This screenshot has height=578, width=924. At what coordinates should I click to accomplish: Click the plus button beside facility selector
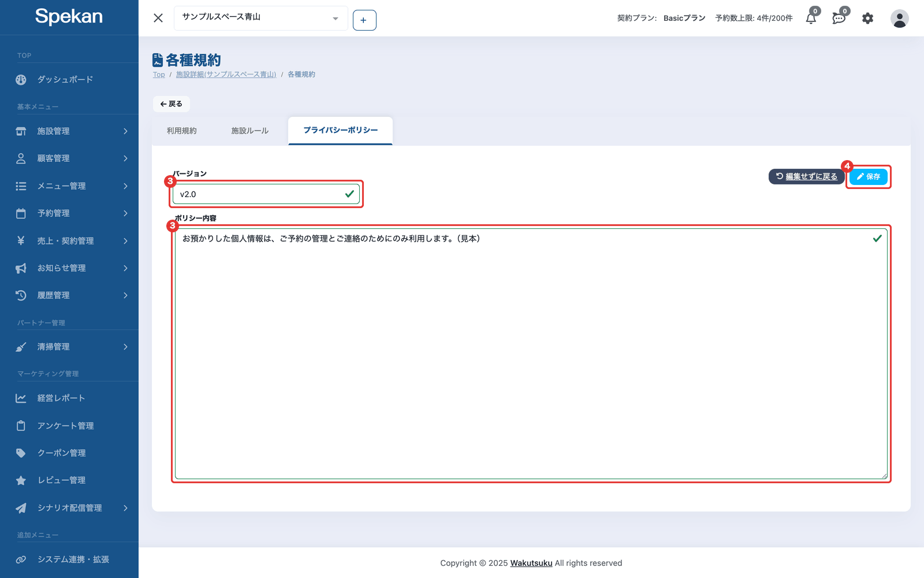click(x=364, y=20)
